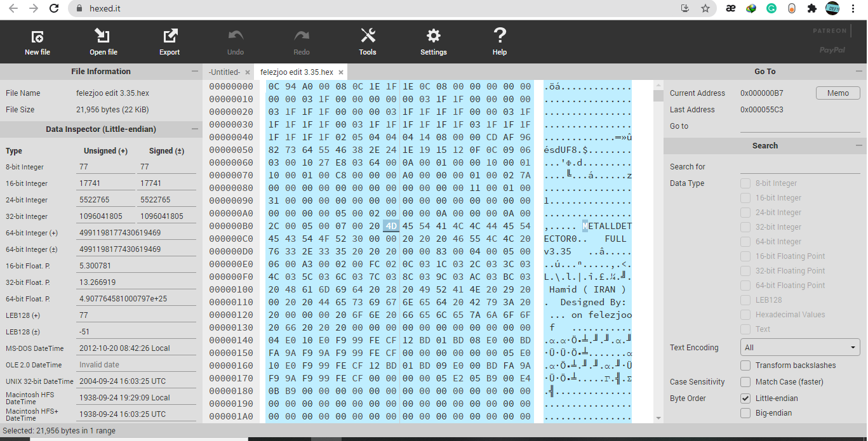Open the Tools wrench icon
Screen dimensions: 868x441
tap(368, 36)
